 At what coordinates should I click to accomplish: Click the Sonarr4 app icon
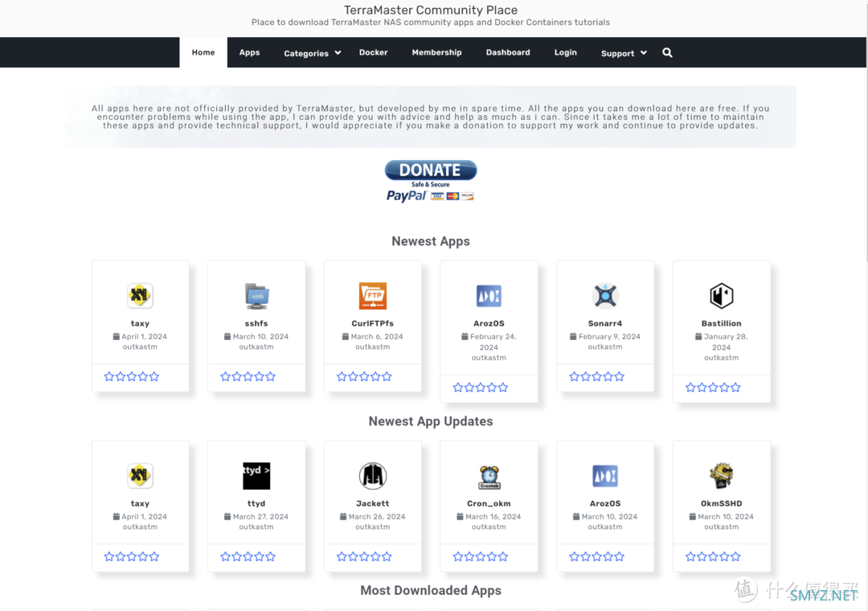coord(605,296)
